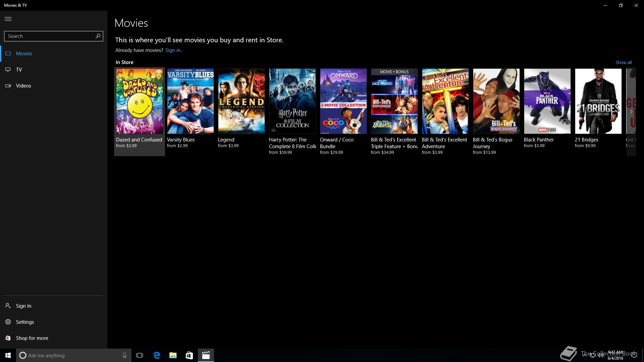Click the person icon beside Sign In
The width and height of the screenshot is (644, 362).
pos(8,306)
